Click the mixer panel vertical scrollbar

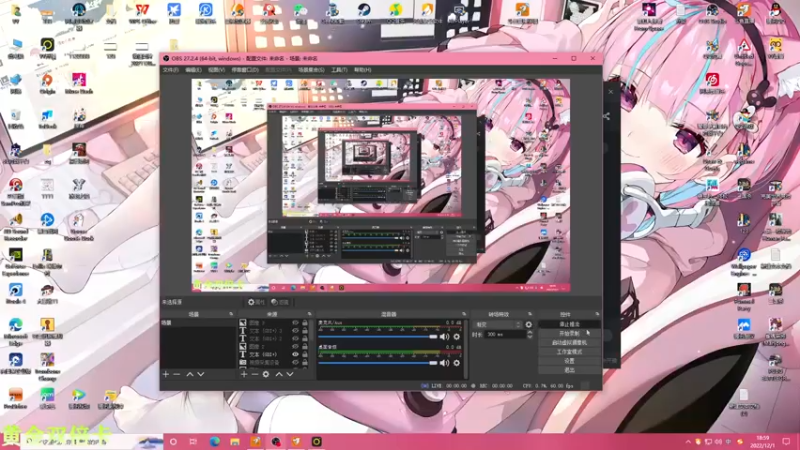coord(465,349)
